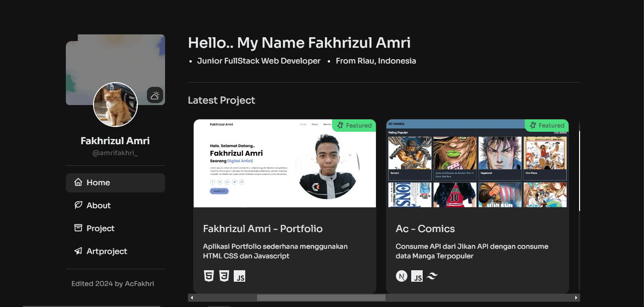This screenshot has width=644, height=307.
Task: Select the leaf icon beside About
Action: pyautogui.click(x=78, y=205)
